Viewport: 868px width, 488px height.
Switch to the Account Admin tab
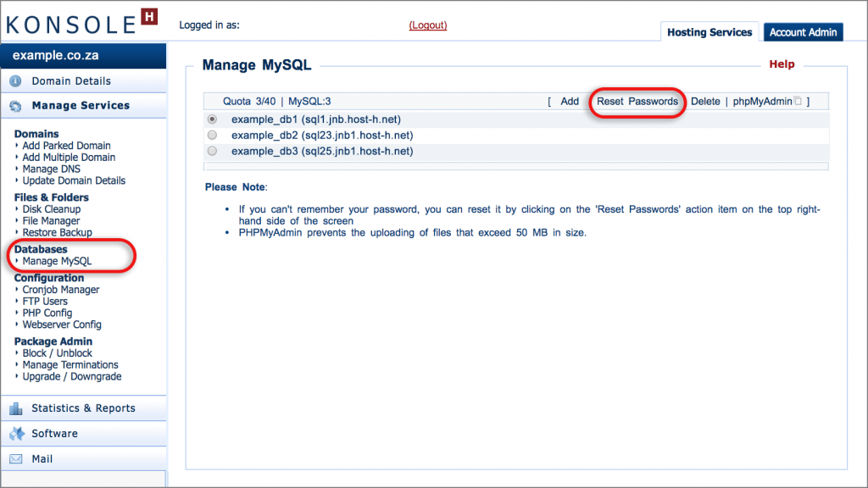803,31
